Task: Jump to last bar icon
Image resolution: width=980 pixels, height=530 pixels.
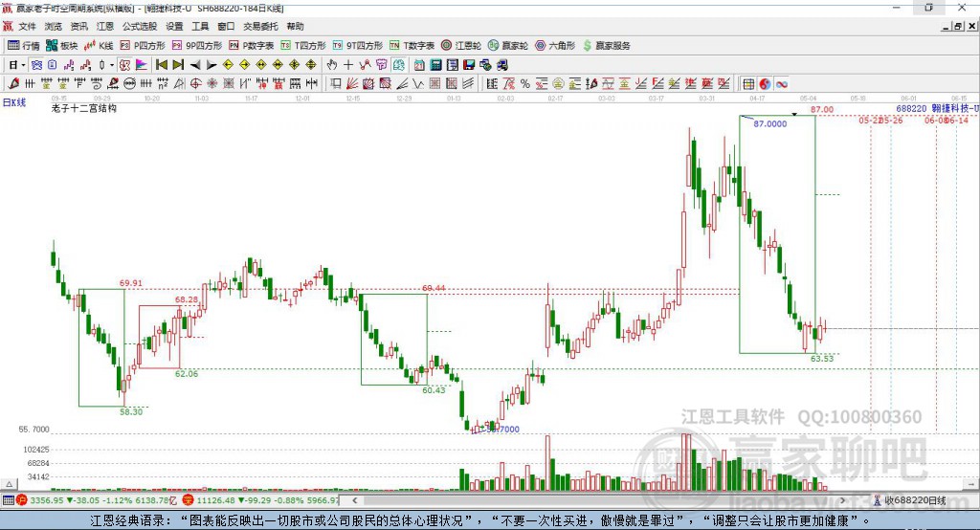Action: click(x=178, y=65)
